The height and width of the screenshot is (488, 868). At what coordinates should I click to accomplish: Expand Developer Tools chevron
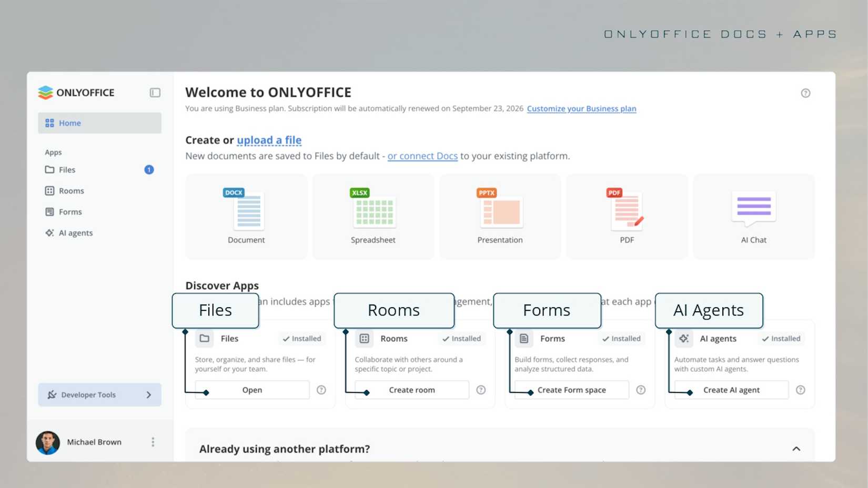click(x=149, y=395)
